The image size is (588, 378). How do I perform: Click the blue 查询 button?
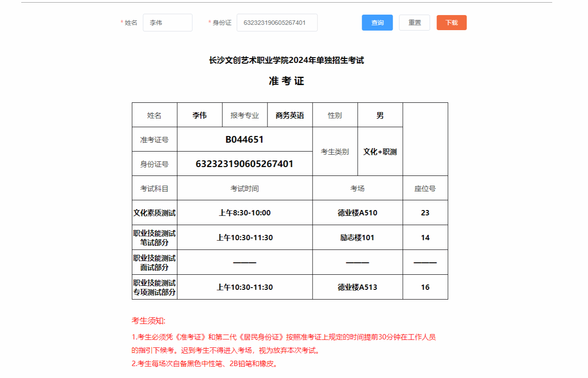coord(377,23)
